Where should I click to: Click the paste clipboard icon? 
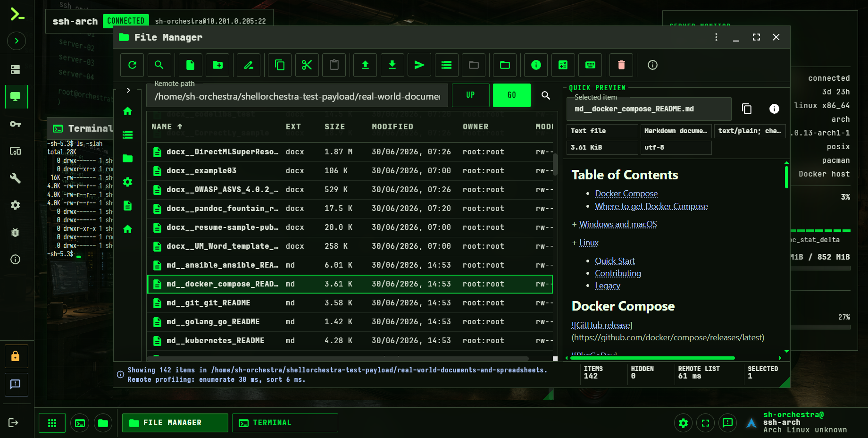pos(334,65)
